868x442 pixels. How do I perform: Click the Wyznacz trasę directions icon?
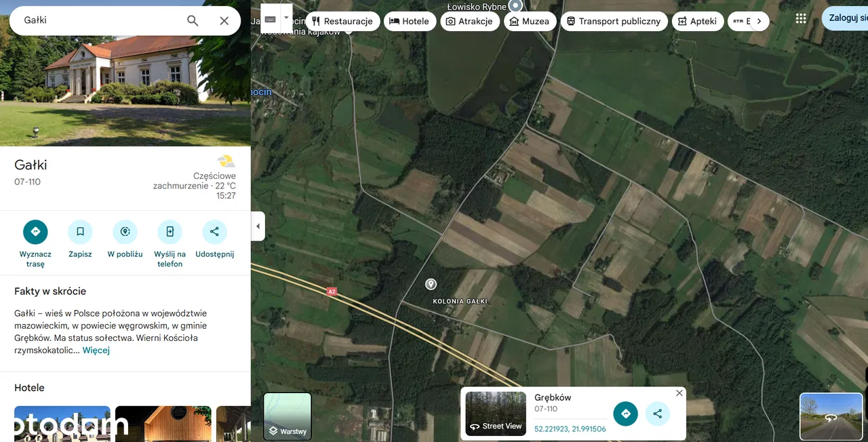(35, 232)
